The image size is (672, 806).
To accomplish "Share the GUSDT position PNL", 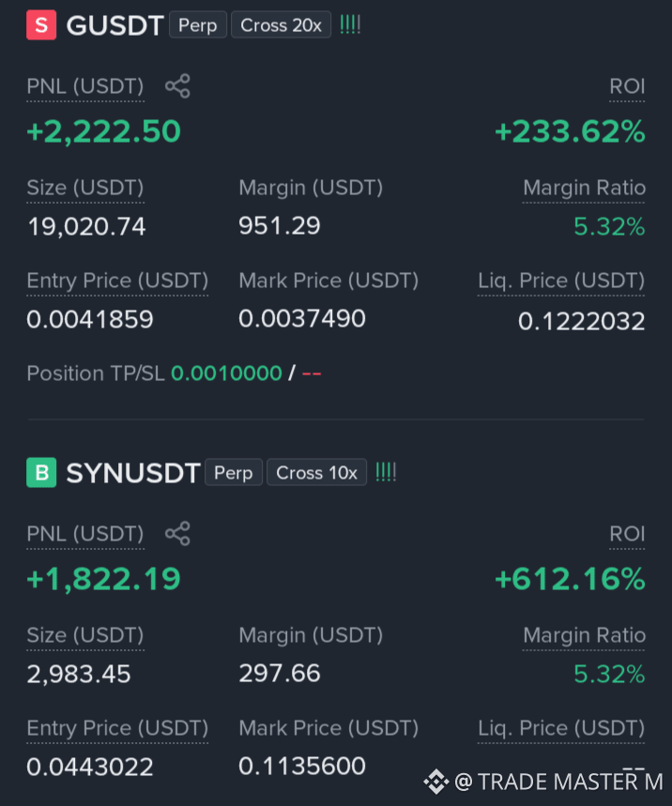I will [177, 85].
